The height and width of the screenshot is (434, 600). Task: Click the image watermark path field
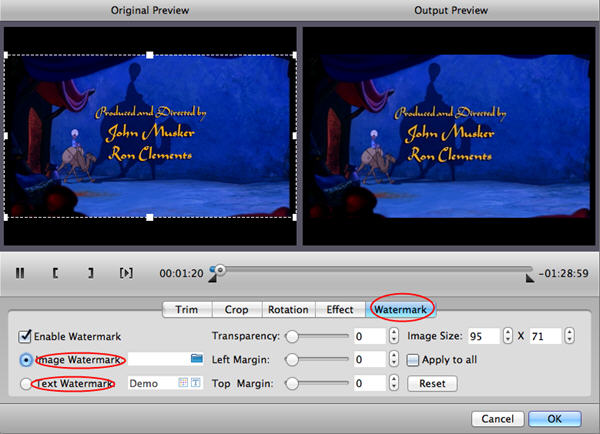[x=166, y=359]
